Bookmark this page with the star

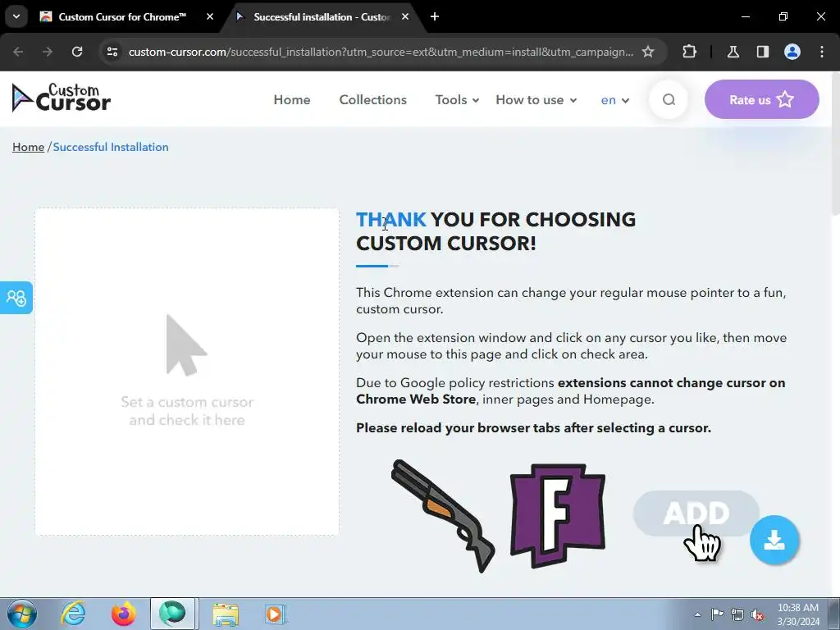point(648,52)
